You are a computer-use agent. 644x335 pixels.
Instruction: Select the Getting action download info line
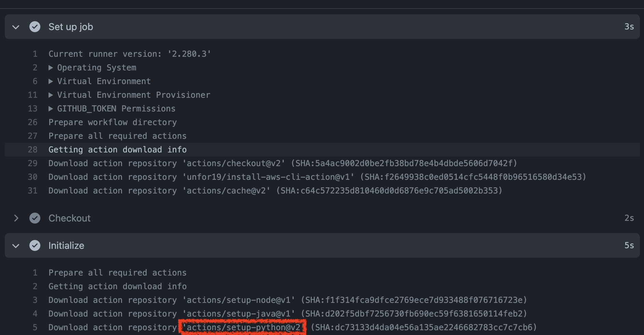(118, 149)
